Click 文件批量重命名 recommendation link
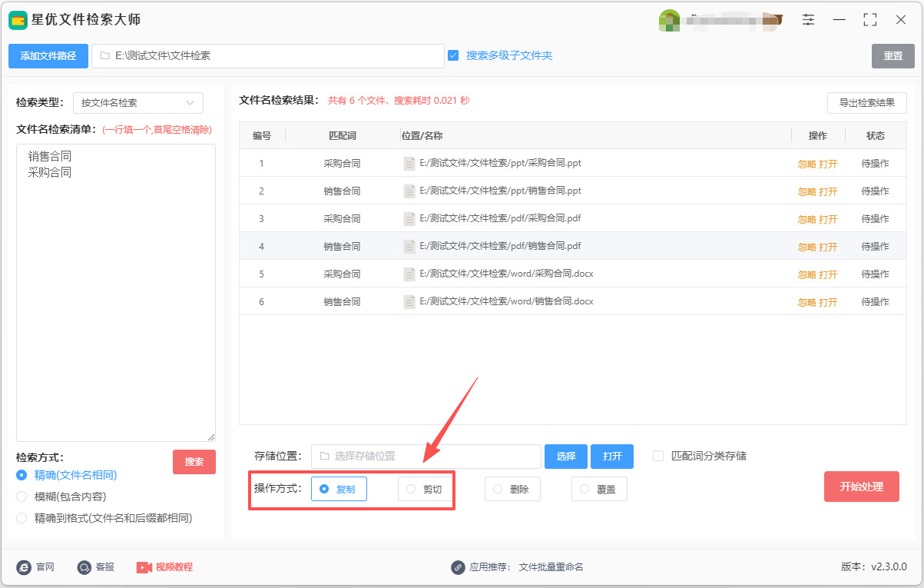This screenshot has height=588, width=924. pos(551,567)
